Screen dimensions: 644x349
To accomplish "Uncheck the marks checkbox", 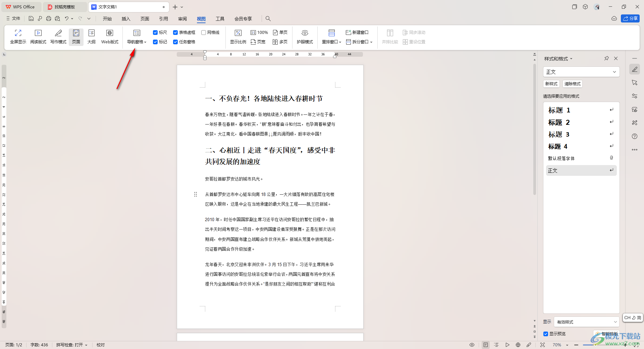I will tap(155, 42).
